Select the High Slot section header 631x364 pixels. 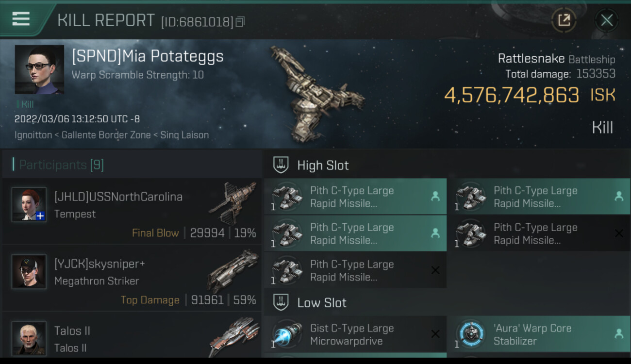pos(323,165)
